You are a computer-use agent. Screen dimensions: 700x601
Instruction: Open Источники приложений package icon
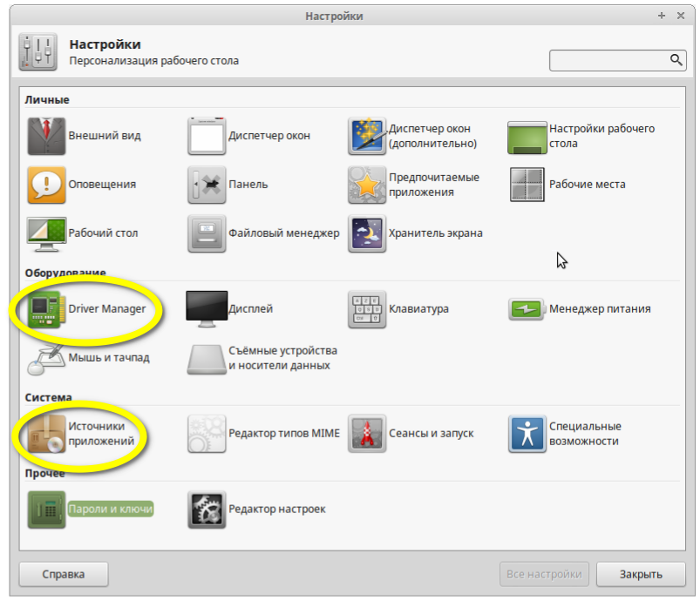pyautogui.click(x=46, y=434)
